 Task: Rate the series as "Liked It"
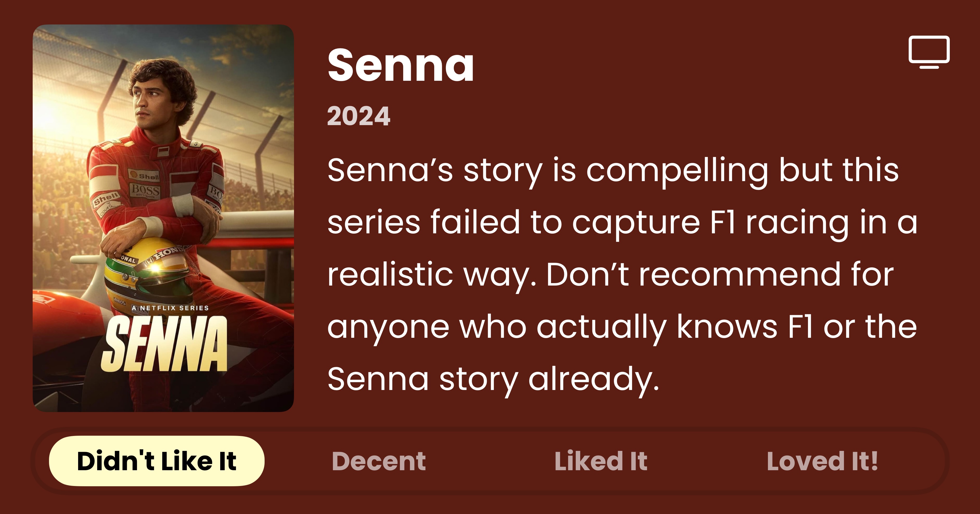601,461
